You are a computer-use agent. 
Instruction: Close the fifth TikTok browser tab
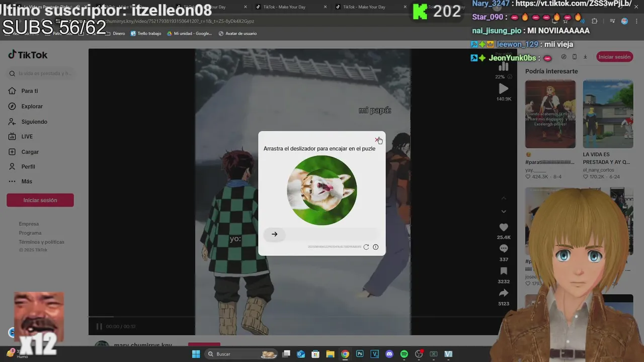point(405,7)
